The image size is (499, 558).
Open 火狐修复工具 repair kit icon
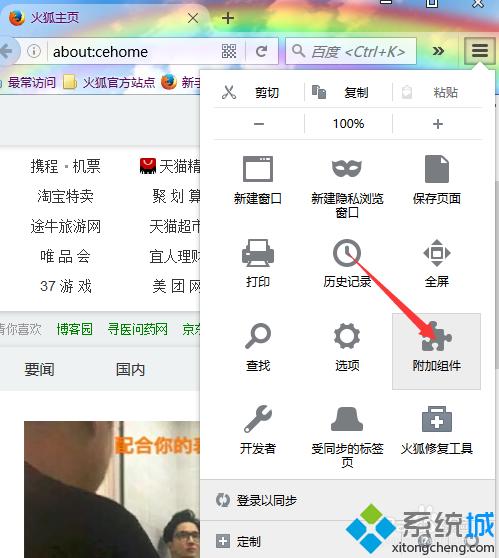[437, 419]
